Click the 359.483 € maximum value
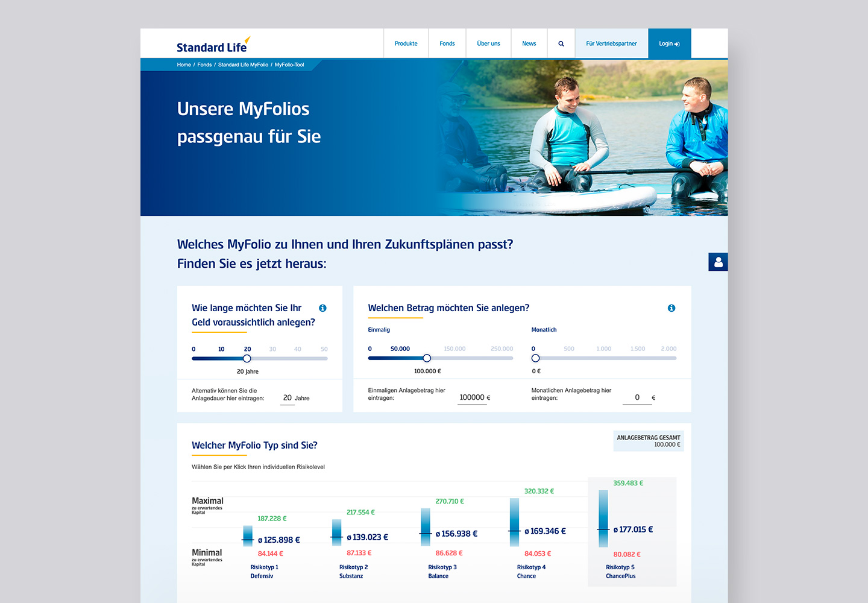Screen dimensions: 868x603 click(x=628, y=484)
